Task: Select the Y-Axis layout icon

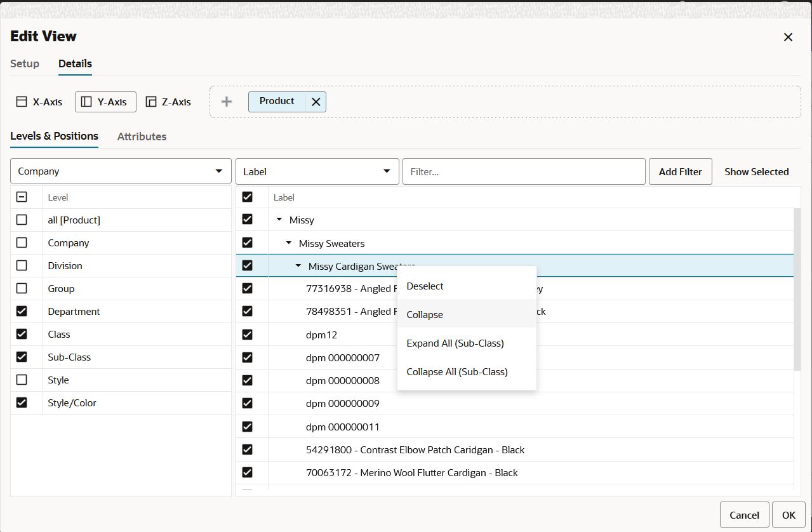Action: click(x=87, y=102)
